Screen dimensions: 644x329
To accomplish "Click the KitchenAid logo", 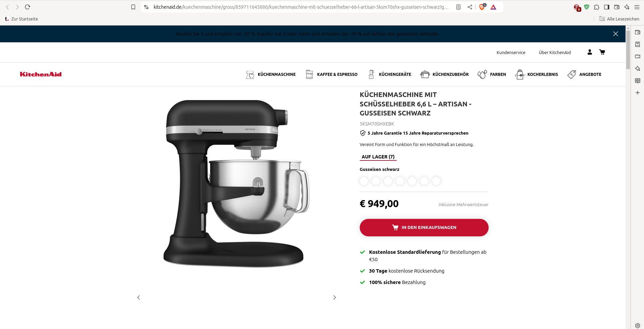I will 41,74.
